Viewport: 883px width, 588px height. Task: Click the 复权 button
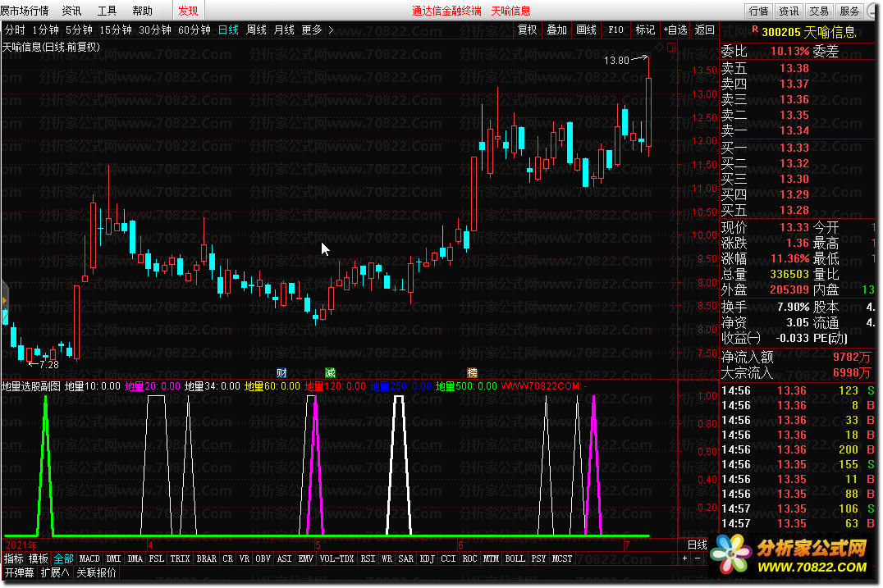pyautogui.click(x=527, y=30)
